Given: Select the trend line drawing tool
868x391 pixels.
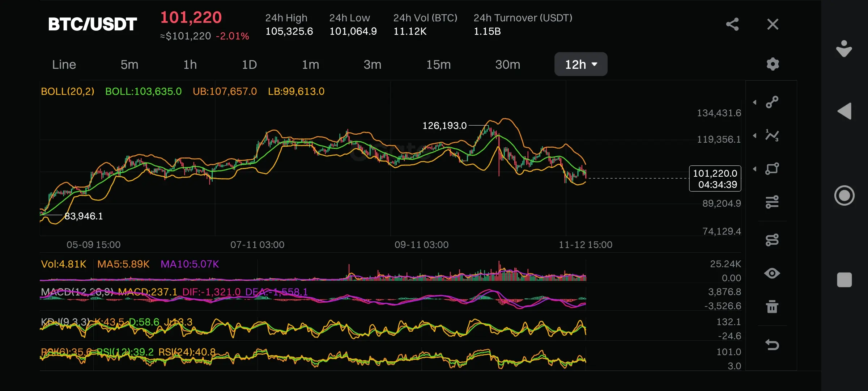Looking at the screenshot, I should click(772, 102).
